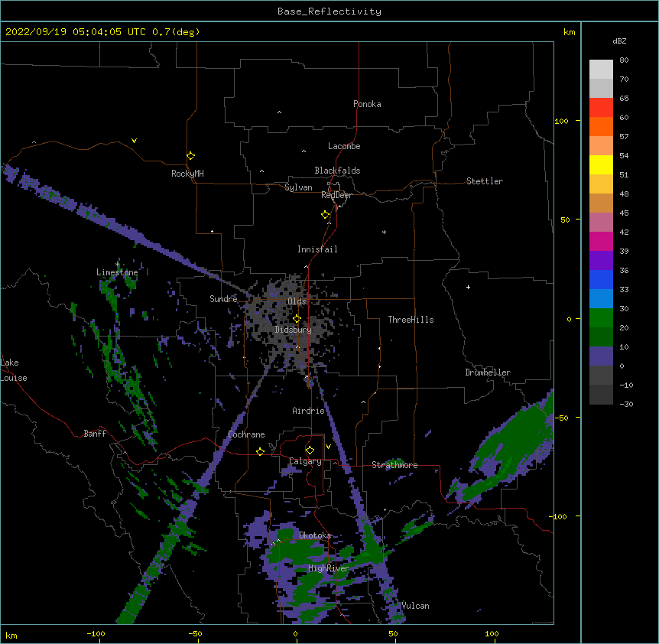Click the yellow V marker east of Calgary
The image size is (659, 644).
tap(328, 447)
